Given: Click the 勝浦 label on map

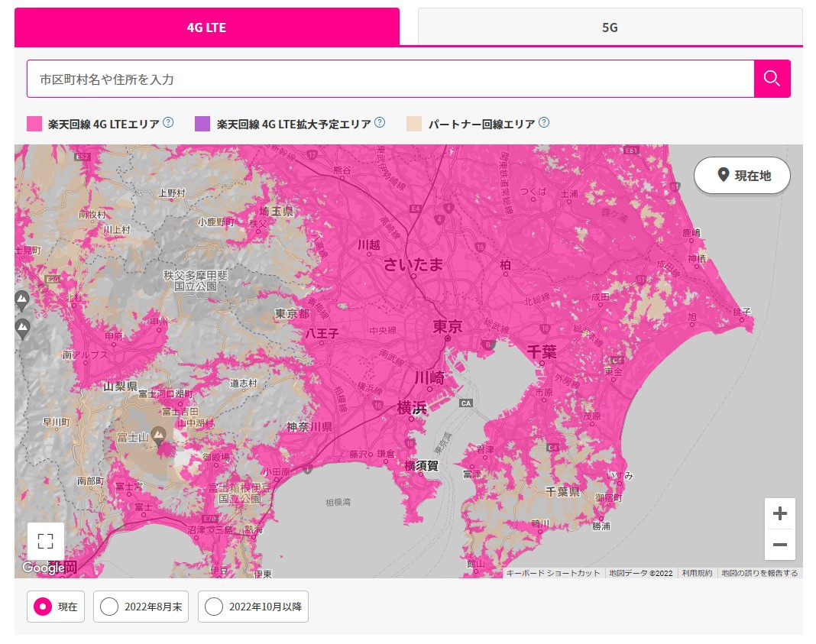Looking at the screenshot, I should [601, 526].
